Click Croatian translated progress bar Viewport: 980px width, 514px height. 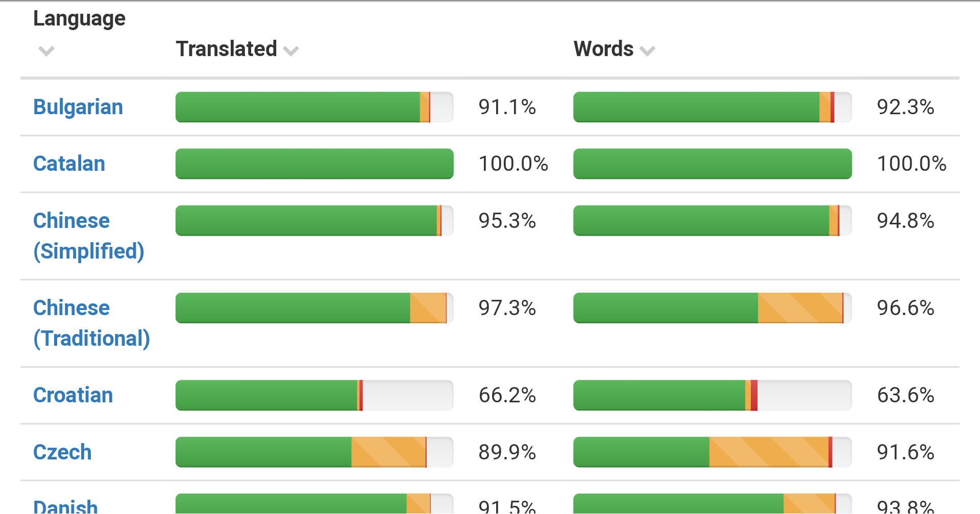pos(314,395)
